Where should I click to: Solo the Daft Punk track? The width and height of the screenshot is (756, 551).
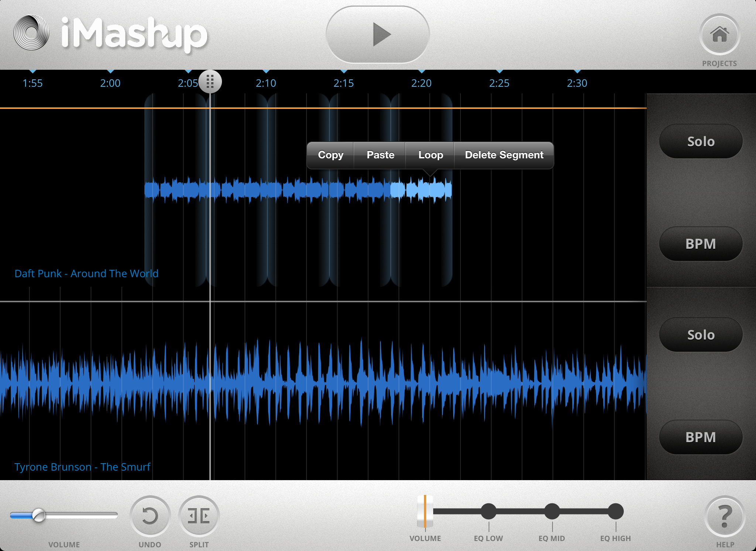(701, 141)
